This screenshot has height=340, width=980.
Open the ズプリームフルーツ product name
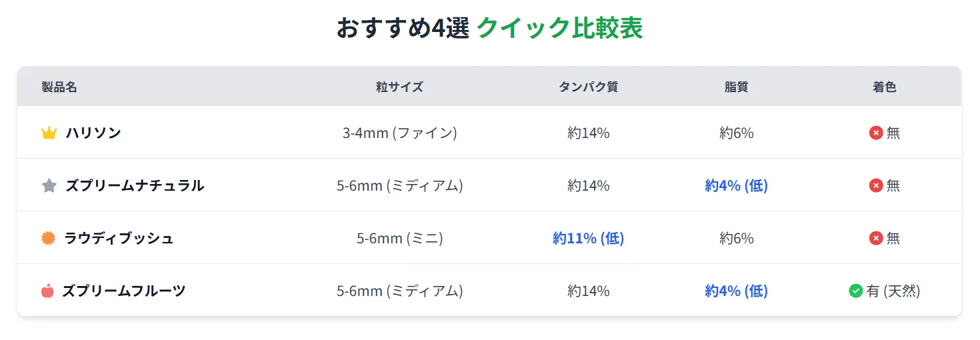coord(124,291)
